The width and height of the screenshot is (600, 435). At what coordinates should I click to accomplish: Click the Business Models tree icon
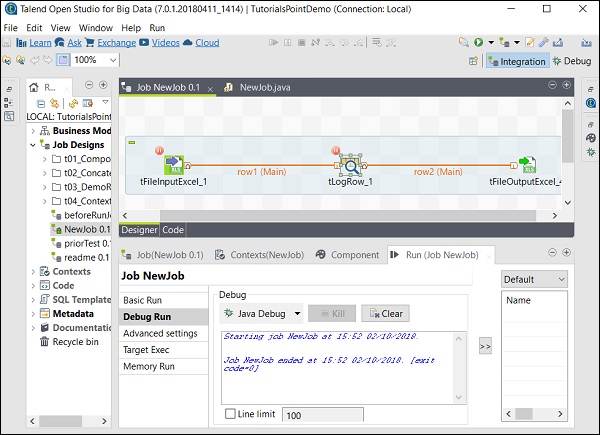[x=45, y=131]
